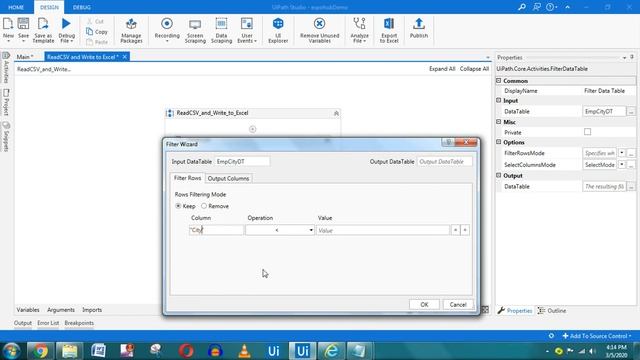Image resolution: width=640 pixels, height=360 pixels.
Task: Collapse the Options properties section
Action: (x=498, y=142)
